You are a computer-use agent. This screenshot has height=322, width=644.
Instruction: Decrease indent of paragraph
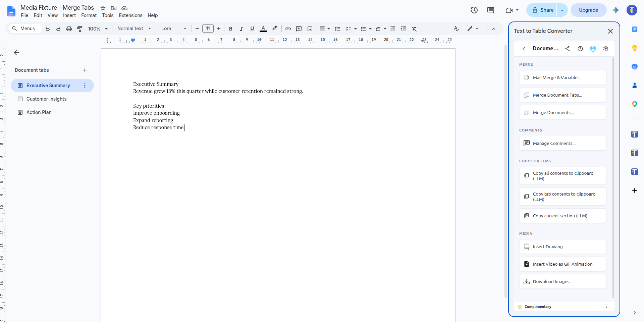pyautogui.click(x=393, y=29)
